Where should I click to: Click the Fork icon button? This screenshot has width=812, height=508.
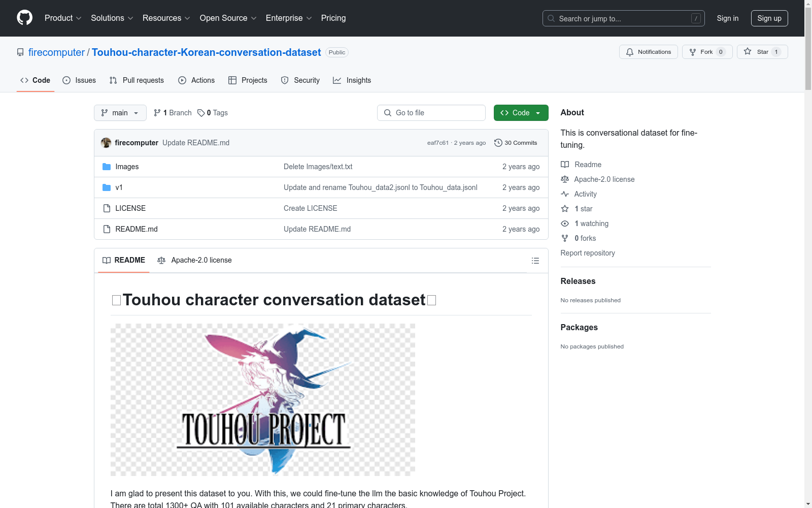[x=707, y=52]
